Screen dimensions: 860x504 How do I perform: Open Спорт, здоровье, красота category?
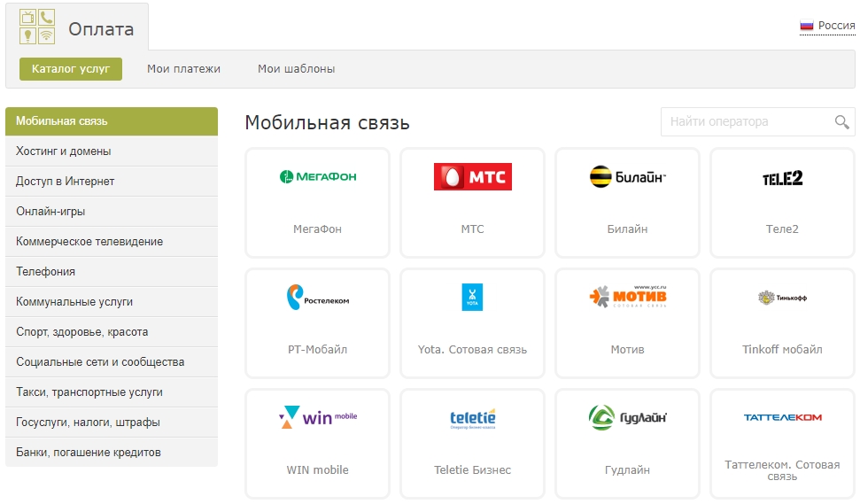(x=112, y=332)
